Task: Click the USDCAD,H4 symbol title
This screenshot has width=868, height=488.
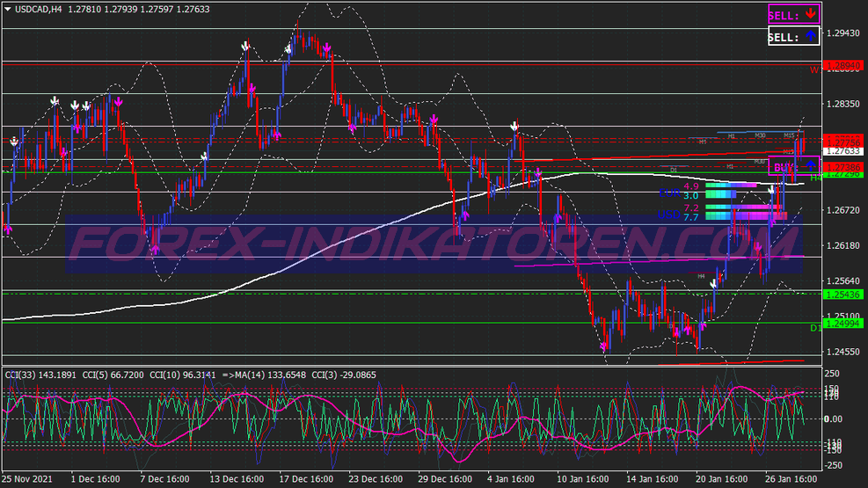Action: (38, 10)
